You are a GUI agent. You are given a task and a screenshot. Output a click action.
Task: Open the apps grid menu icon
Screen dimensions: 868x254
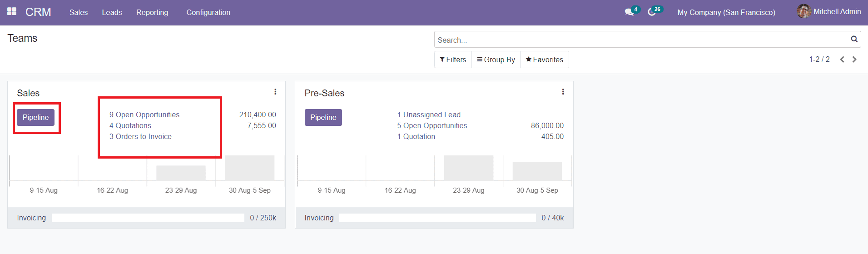coord(12,11)
